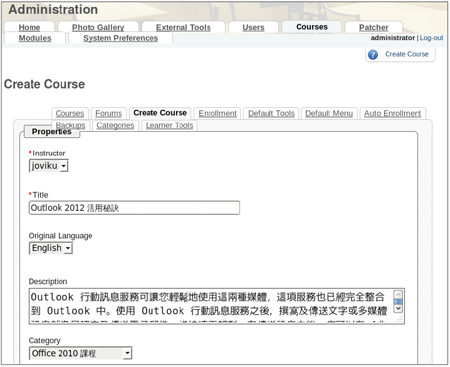Open the Backups sub-tab
The height and width of the screenshot is (367, 450).
coord(70,125)
